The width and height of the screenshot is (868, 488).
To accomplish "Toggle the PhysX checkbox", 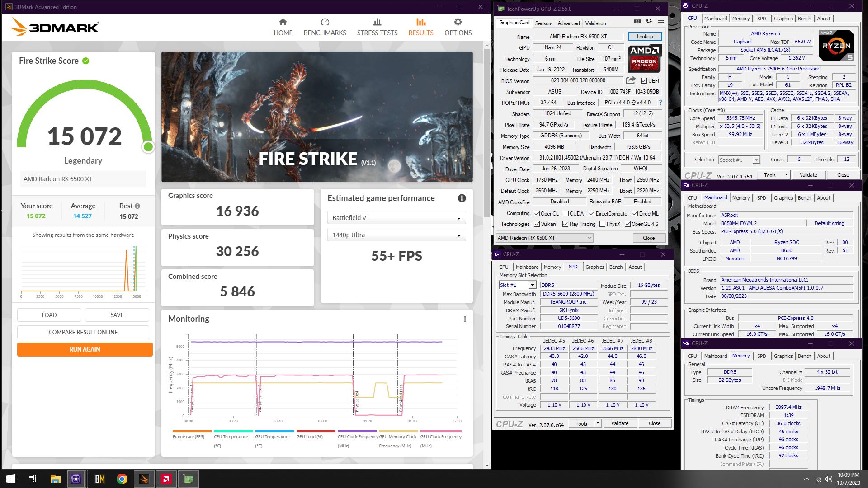I will [x=602, y=224].
